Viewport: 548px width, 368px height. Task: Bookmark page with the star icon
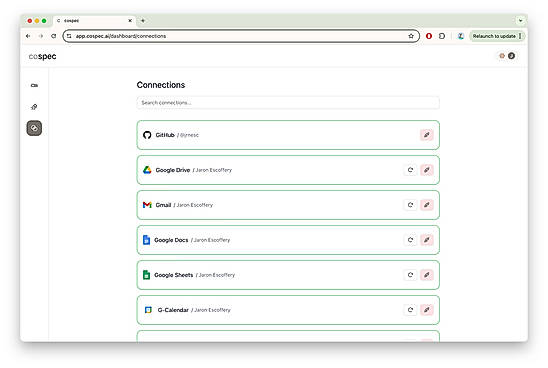pyautogui.click(x=411, y=36)
